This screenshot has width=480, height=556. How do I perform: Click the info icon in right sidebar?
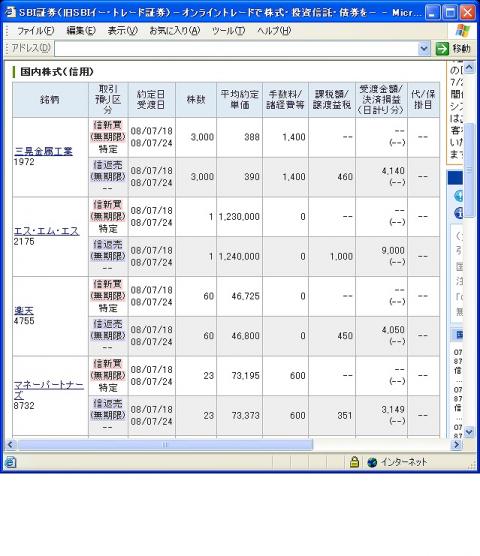[x=458, y=213]
